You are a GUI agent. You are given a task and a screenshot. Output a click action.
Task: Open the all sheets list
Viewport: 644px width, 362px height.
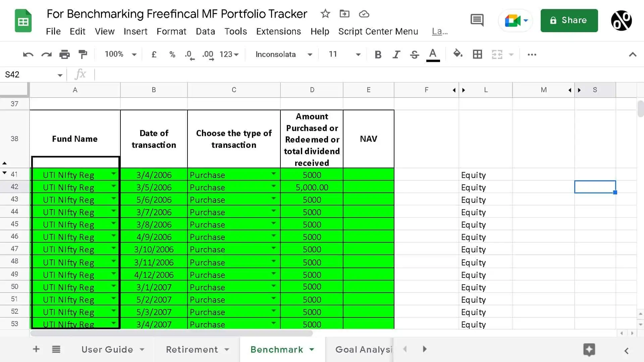tap(56, 349)
